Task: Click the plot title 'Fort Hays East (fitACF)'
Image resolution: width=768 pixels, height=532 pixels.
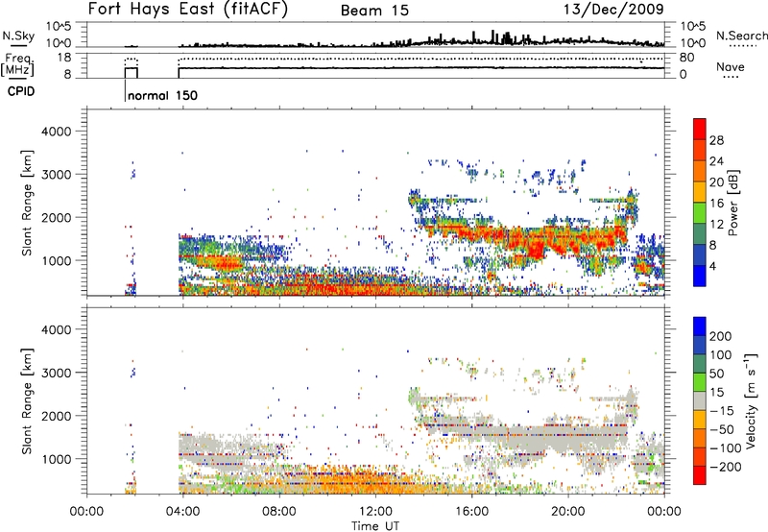Action: tap(188, 9)
